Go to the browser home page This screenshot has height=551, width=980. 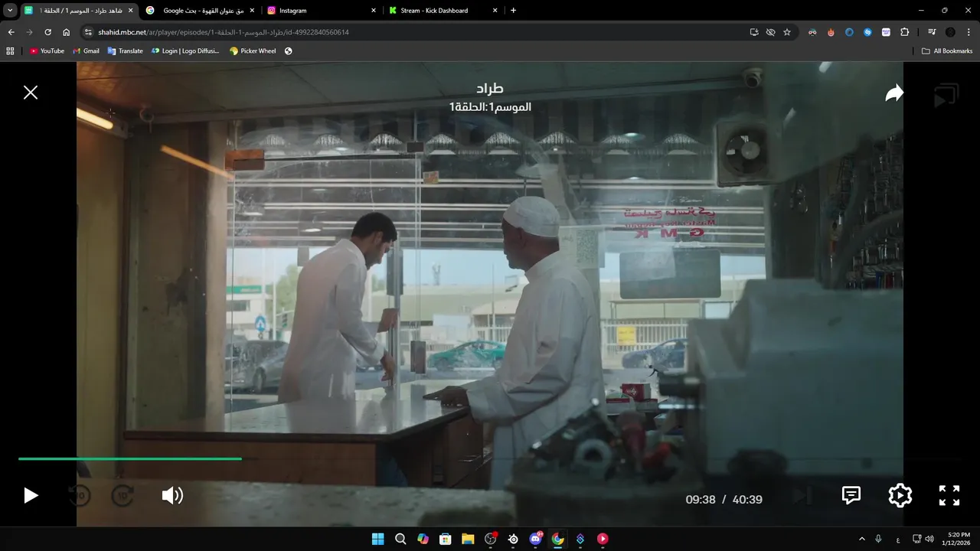pyautogui.click(x=66, y=32)
